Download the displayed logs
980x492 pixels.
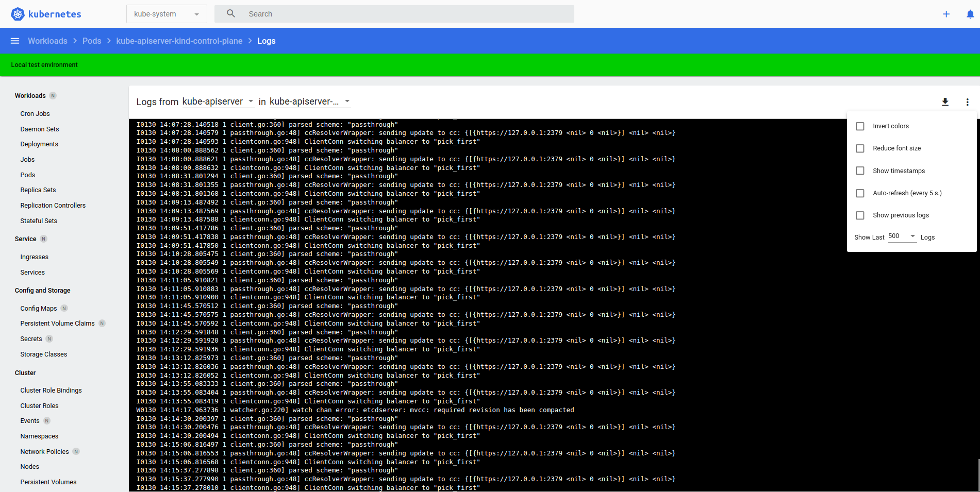945,101
